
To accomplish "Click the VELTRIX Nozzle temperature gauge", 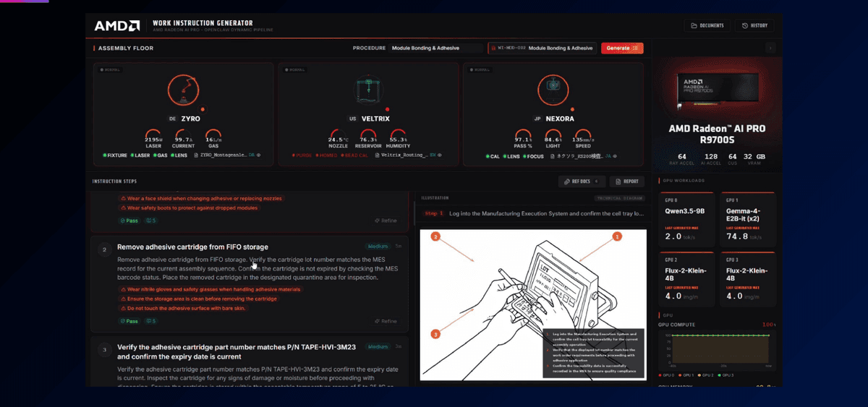I will click(x=339, y=140).
